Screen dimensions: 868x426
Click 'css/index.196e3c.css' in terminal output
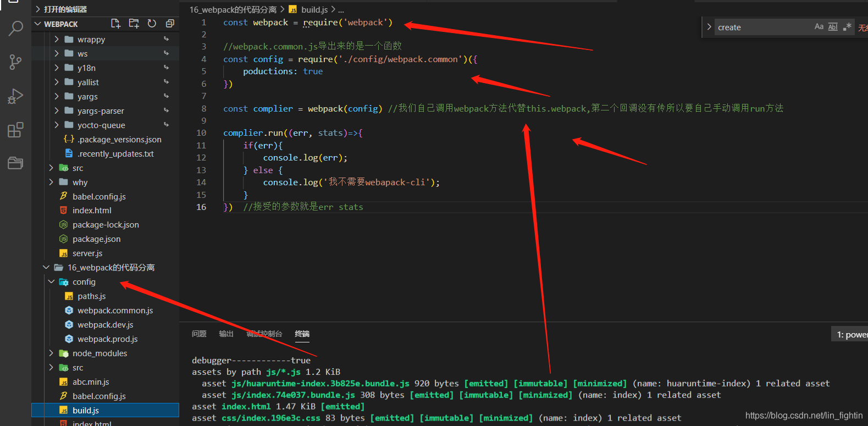(x=271, y=418)
